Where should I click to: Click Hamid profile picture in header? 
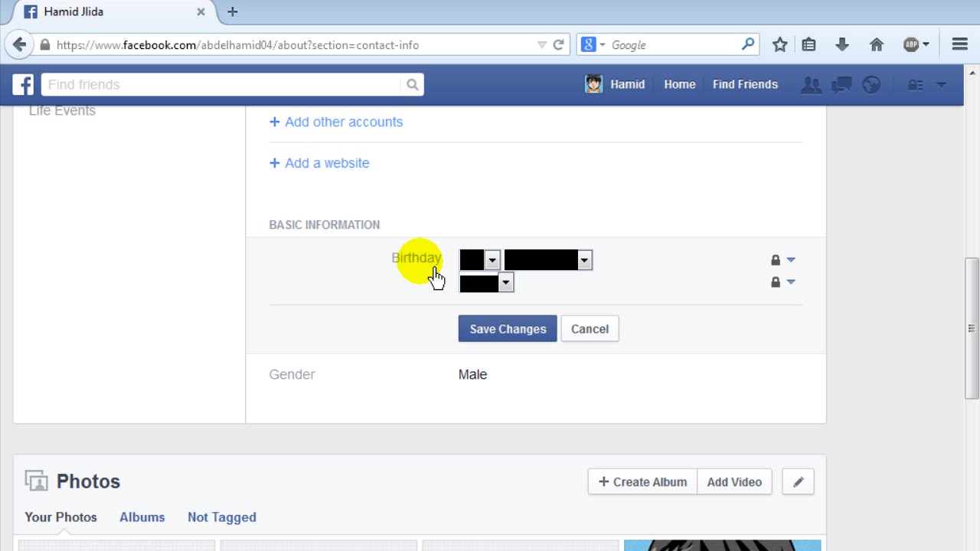pos(593,84)
